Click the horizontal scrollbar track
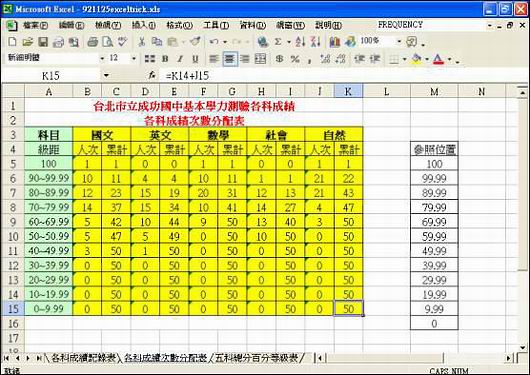Screen dimensions: 530x375 click(x=473, y=358)
